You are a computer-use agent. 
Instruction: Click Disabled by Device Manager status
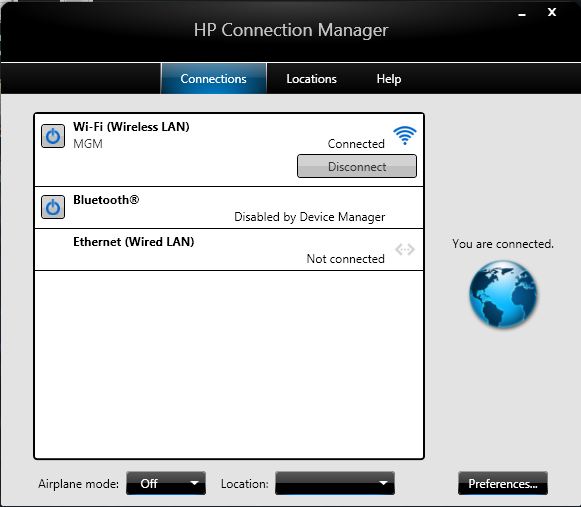point(309,217)
